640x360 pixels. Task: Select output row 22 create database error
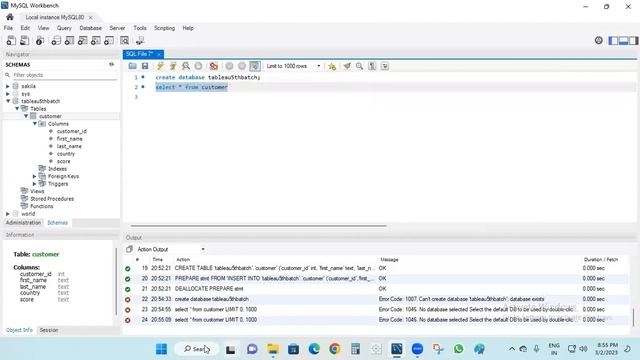coord(376,299)
